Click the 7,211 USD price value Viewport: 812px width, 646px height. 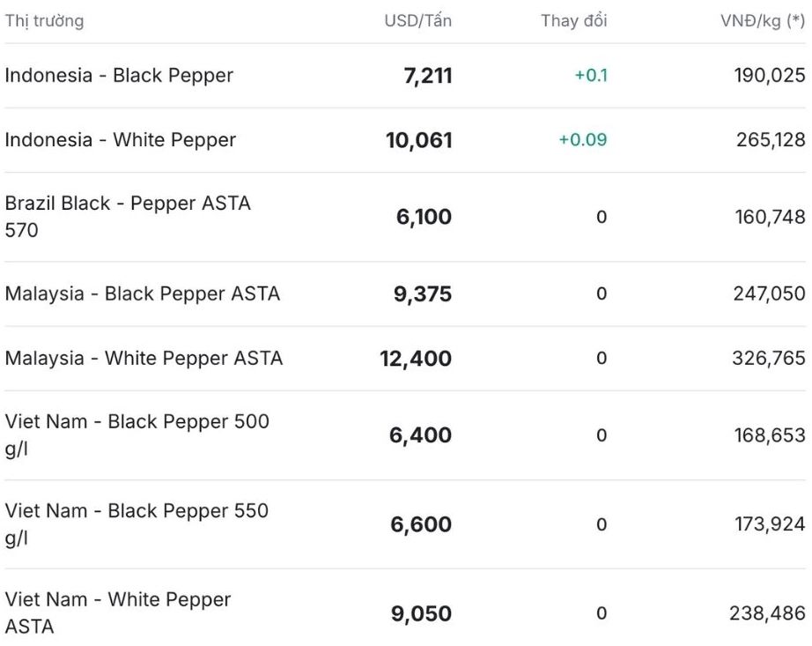[x=427, y=76]
